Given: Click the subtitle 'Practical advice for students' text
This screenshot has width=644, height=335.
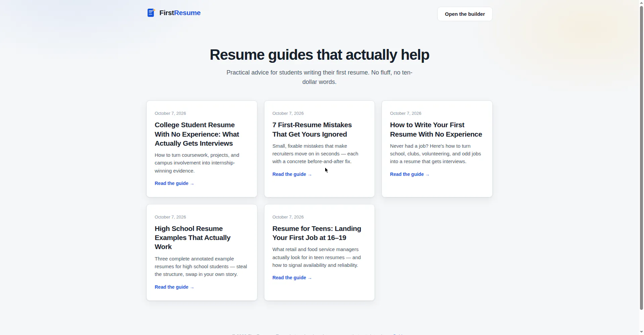Looking at the screenshot, I should (319, 77).
